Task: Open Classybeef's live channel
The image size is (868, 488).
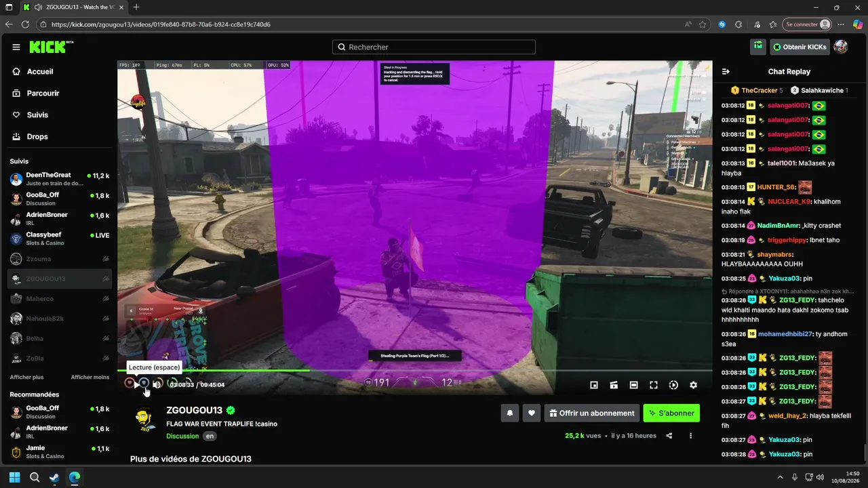Action: point(60,239)
